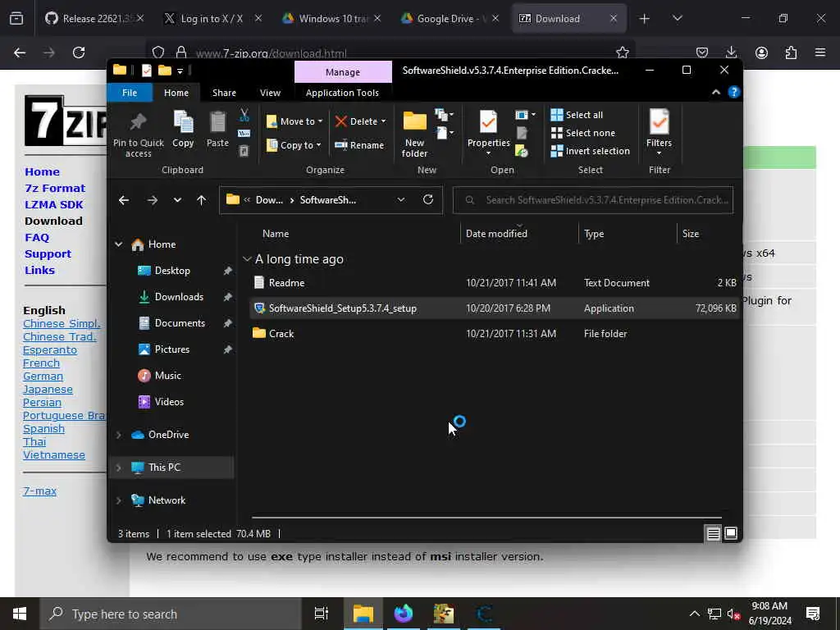The width and height of the screenshot is (840, 630).
Task: Click the Rename button
Action: point(359,145)
